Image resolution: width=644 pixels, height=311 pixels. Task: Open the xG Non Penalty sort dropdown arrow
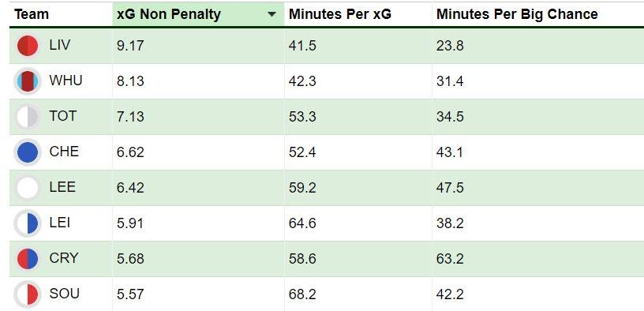(x=271, y=14)
